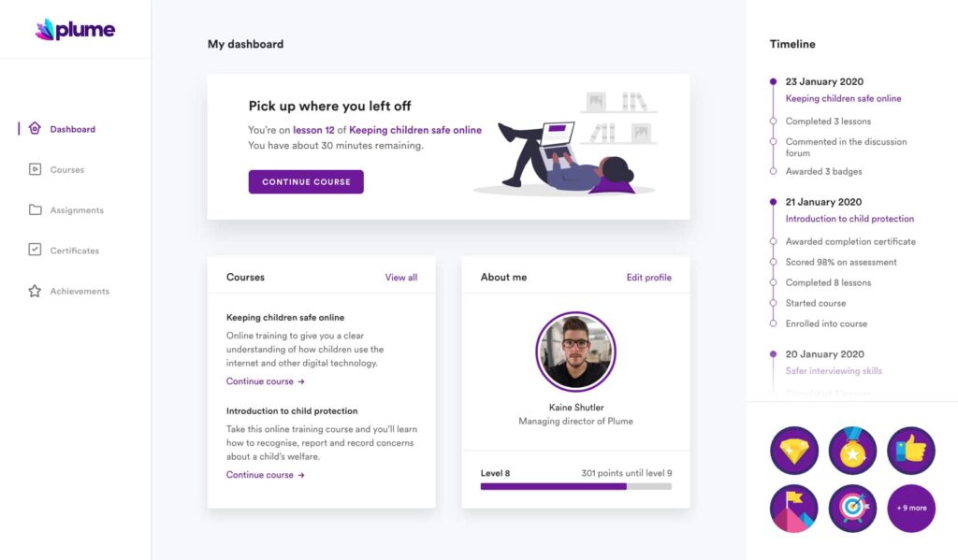Click the Level 8 progress bar
The image size is (958, 560).
click(575, 487)
